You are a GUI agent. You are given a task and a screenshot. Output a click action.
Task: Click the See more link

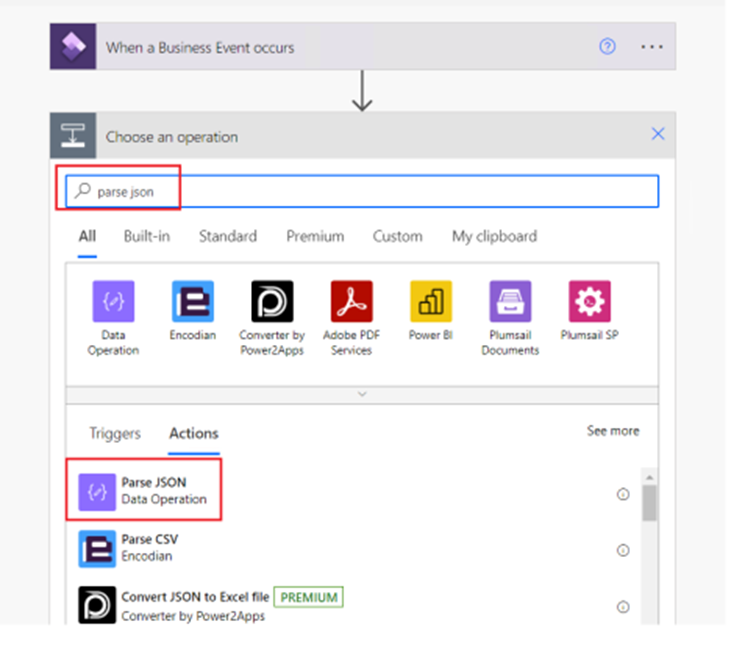point(613,431)
